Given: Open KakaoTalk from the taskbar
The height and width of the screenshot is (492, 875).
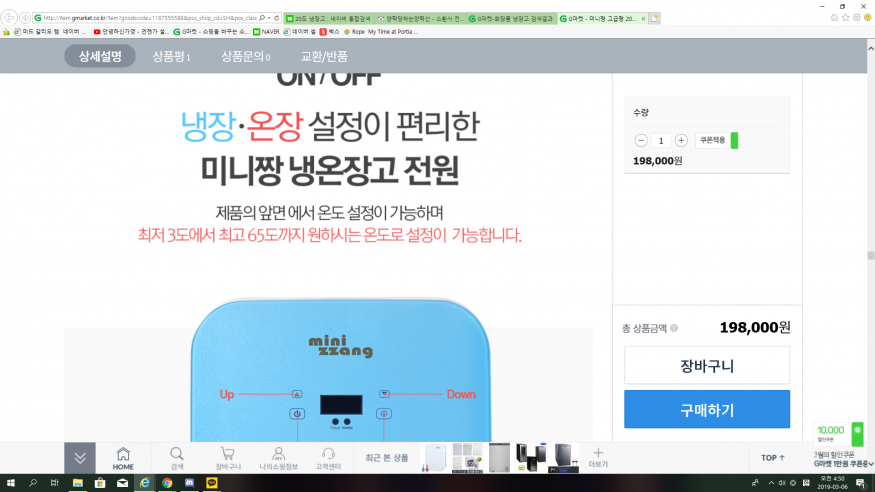Looking at the screenshot, I should [x=211, y=483].
